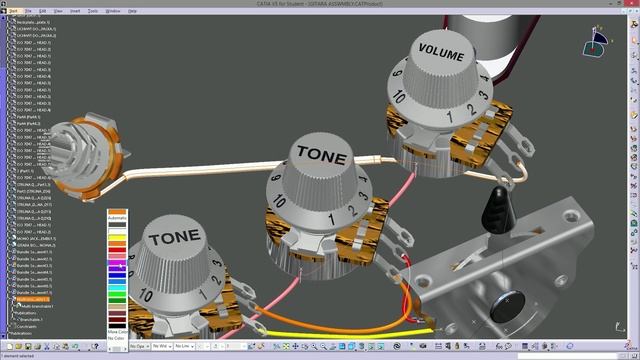Choose the Automatic color option
Viewport: 640px width, 360px height.
117,218
